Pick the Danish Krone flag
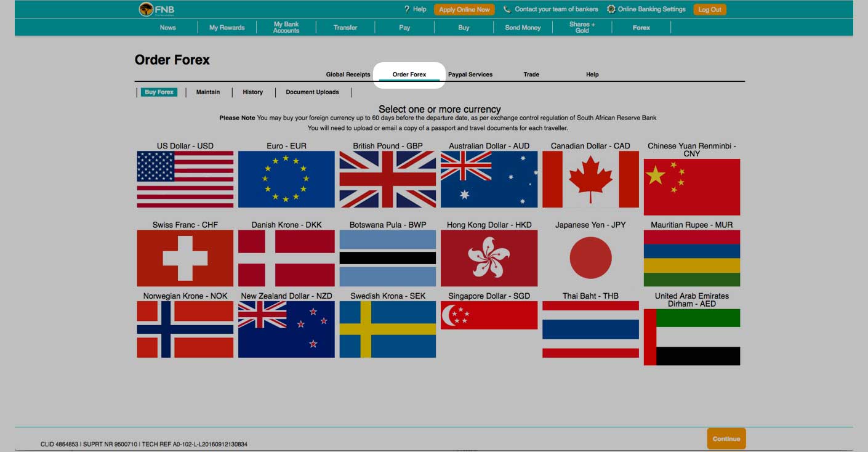The height and width of the screenshot is (452, 868). pyautogui.click(x=286, y=258)
